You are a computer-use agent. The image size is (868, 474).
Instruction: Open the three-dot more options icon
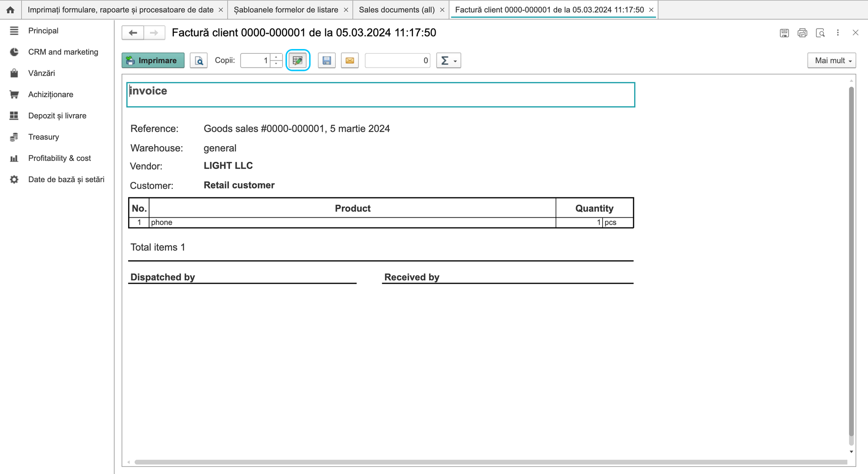838,33
